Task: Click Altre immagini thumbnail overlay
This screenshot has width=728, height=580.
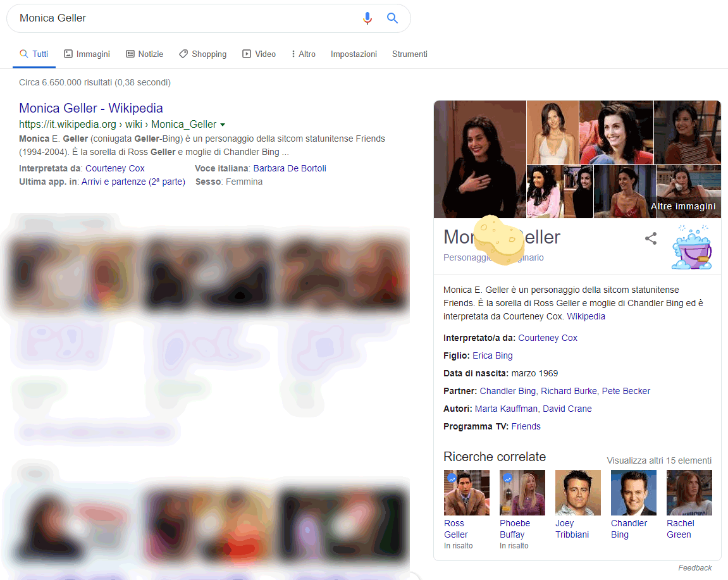Action: (x=683, y=206)
